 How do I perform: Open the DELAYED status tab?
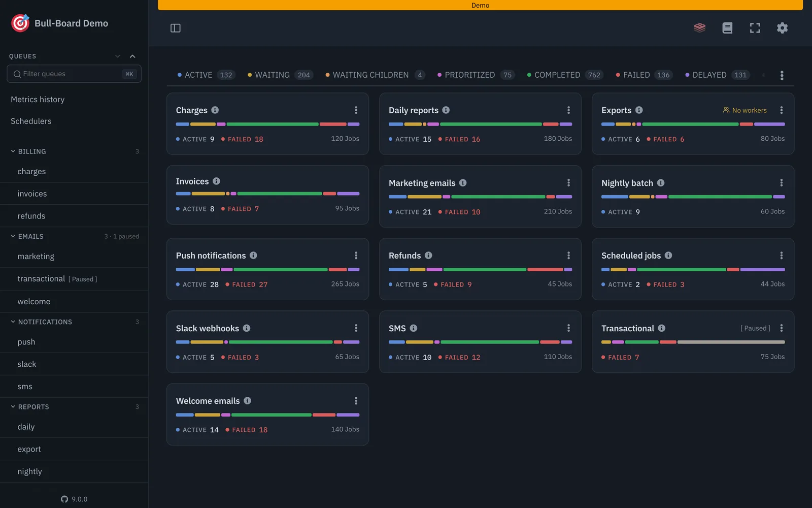pyautogui.click(x=717, y=75)
